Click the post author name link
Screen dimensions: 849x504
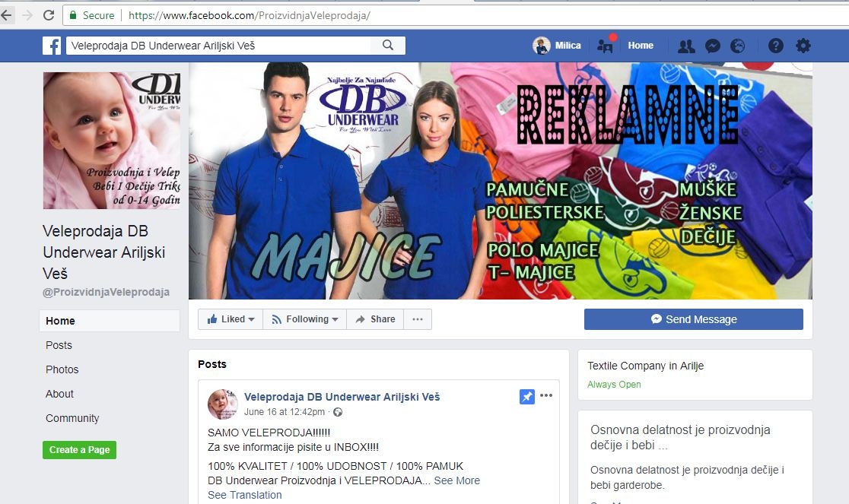coord(342,396)
